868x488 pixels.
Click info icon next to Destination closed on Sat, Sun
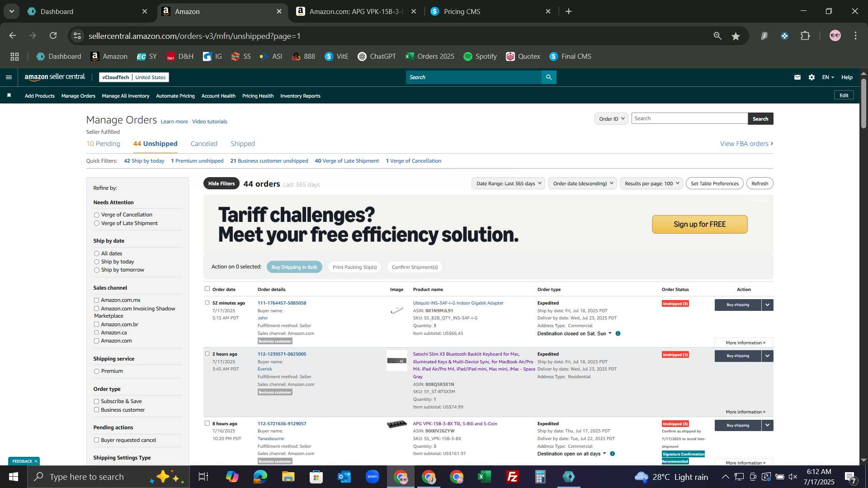618,333
